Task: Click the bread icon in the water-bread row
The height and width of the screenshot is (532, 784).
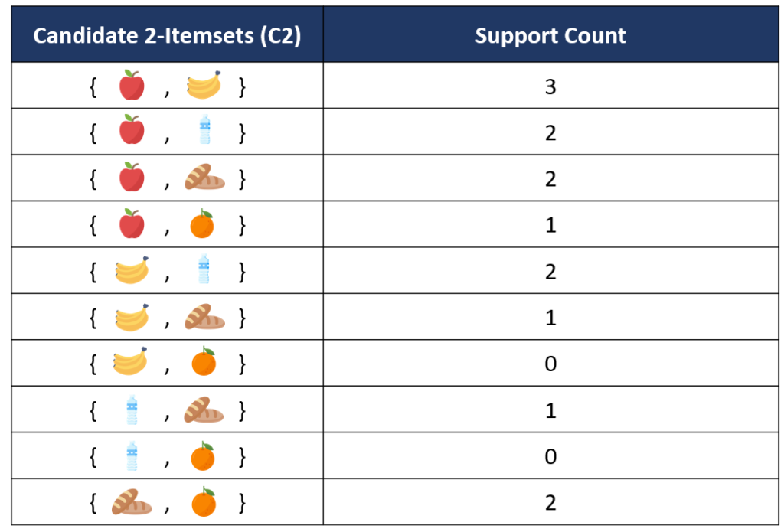Action: [x=204, y=410]
